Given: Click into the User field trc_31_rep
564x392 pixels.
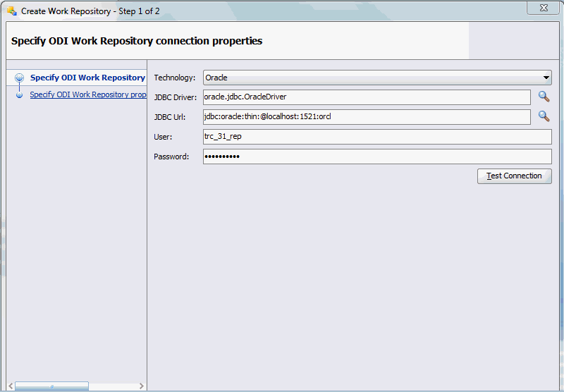Looking at the screenshot, I should (377, 137).
